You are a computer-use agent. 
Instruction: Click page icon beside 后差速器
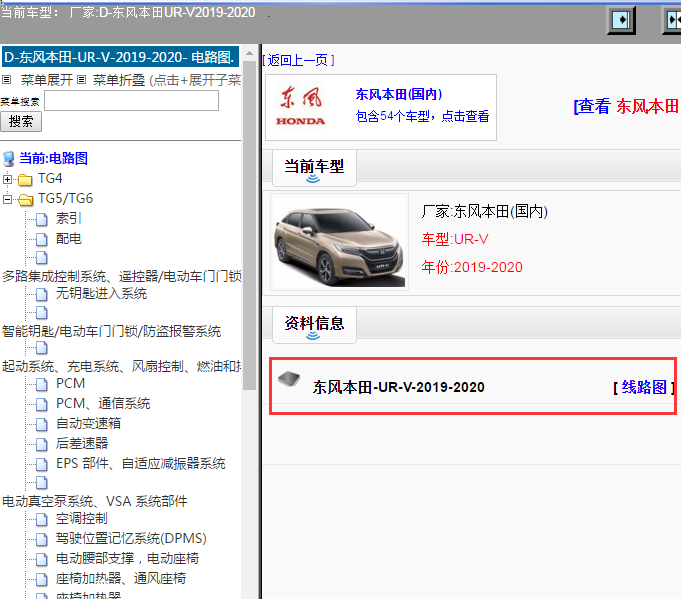click(41, 444)
